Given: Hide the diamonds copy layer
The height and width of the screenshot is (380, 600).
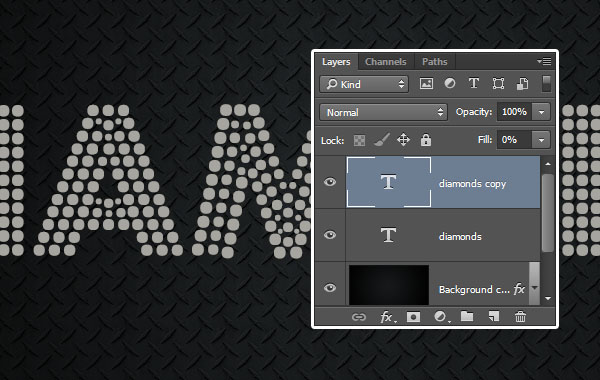Looking at the screenshot, I should tap(330, 182).
